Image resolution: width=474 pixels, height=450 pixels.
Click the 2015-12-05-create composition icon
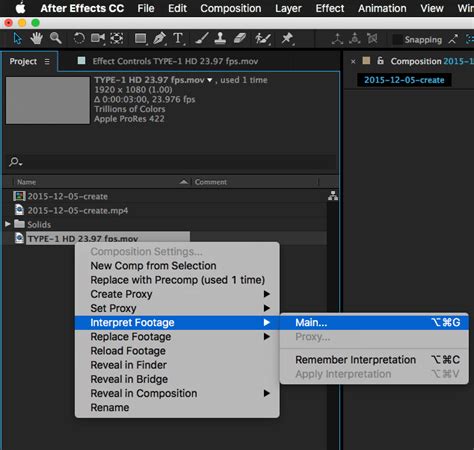click(x=19, y=196)
